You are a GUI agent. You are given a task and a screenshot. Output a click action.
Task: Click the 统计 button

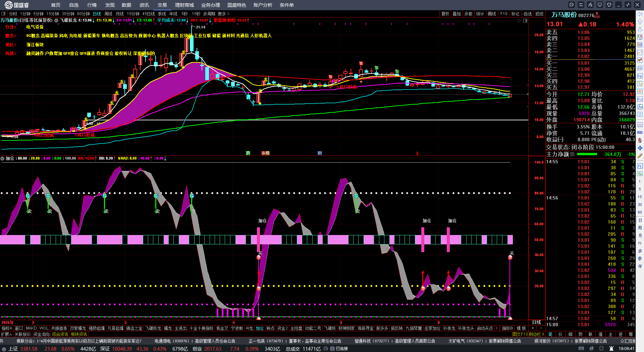[x=480, y=14]
